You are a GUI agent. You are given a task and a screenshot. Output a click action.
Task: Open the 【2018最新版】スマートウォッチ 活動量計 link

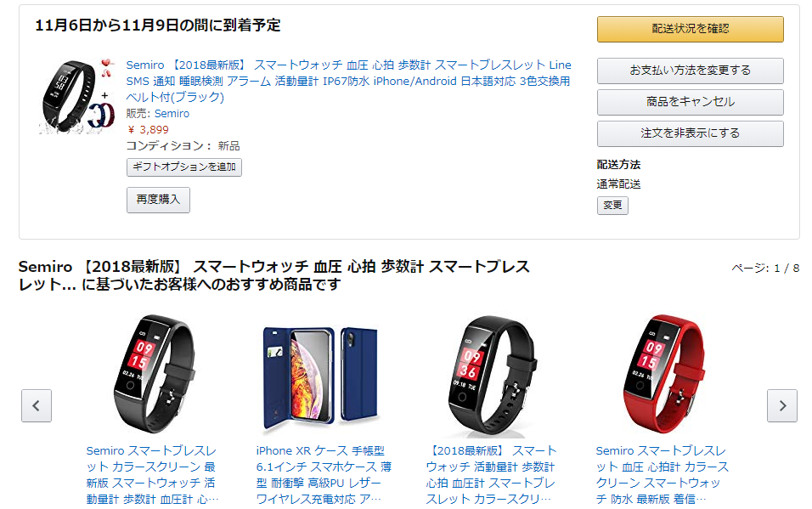pos(491,475)
